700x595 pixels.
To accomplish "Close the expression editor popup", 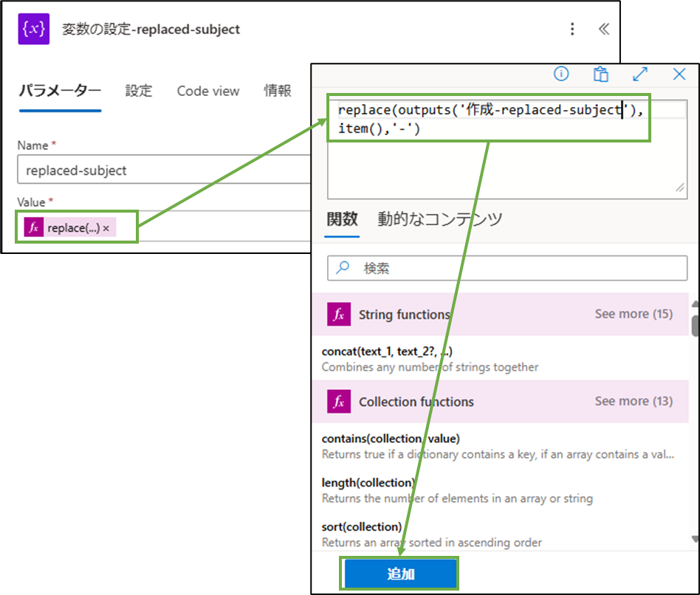I will (x=679, y=74).
